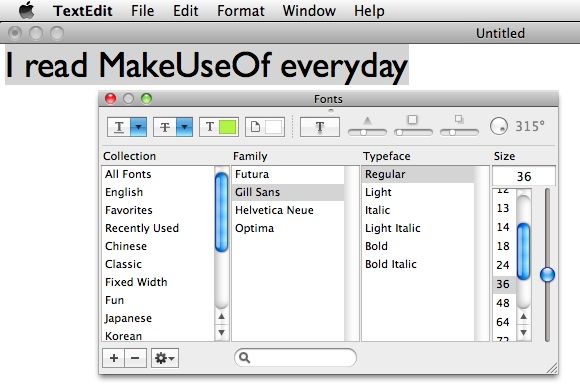This screenshot has height=390, width=580.
Task: Click the Collection list scrollbar thumb
Action: [221, 212]
